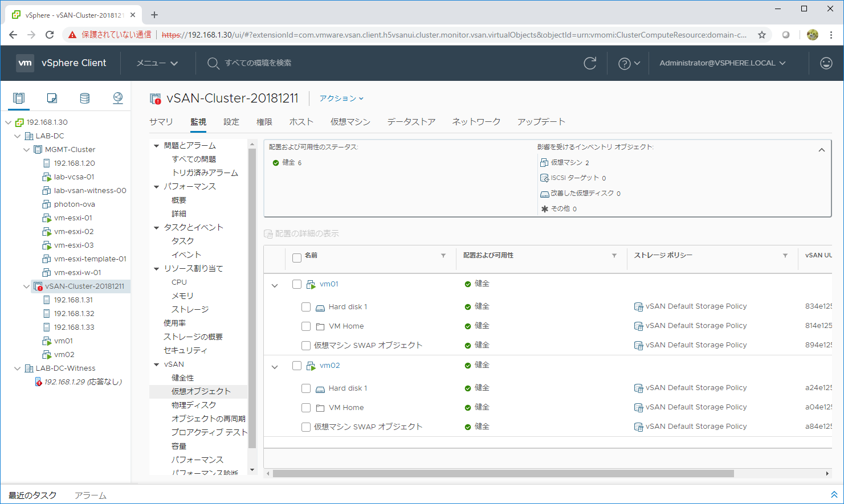This screenshot has height=504, width=844.
Task: Expand the recent tasks panel with double chevron
Action: [834, 495]
